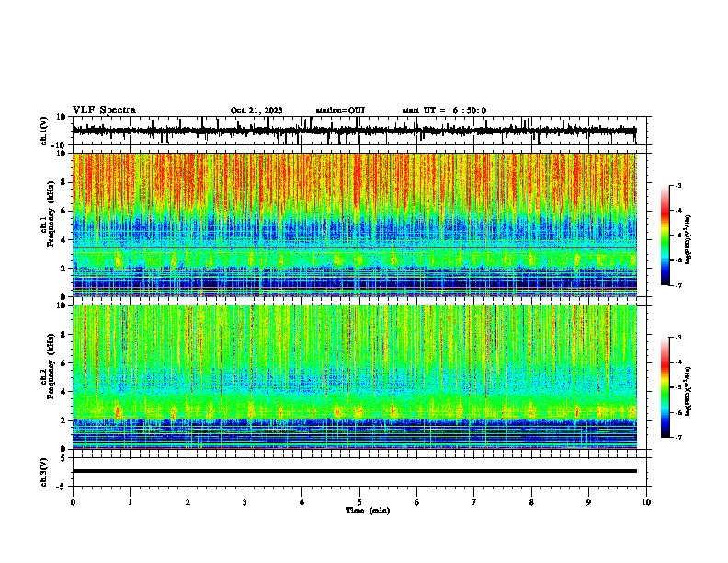Click the "7" tick on the Time axis
This screenshot has height=563, width=728.
(474, 502)
